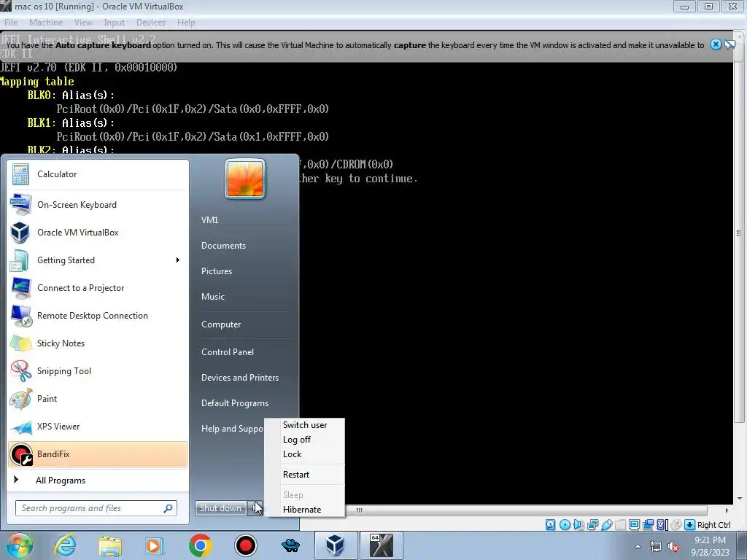The width and height of the screenshot is (747, 560).
Task: Open VirtualBox File menu
Action: click(11, 23)
